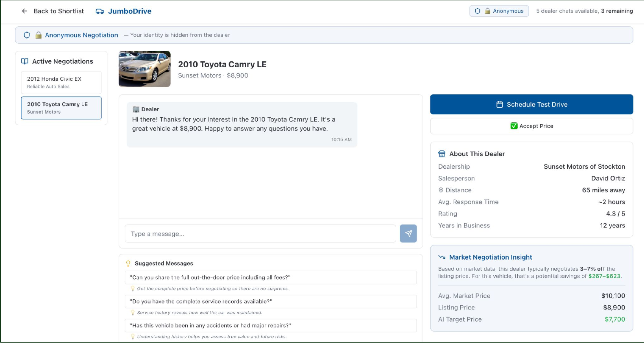The height and width of the screenshot is (343, 644).
Task: Click the Accept Price button
Action: click(531, 126)
